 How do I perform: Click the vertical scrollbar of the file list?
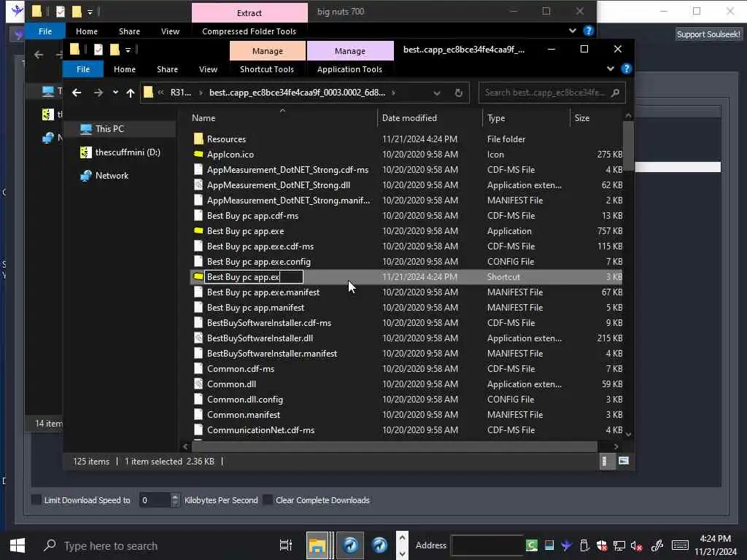628,146
